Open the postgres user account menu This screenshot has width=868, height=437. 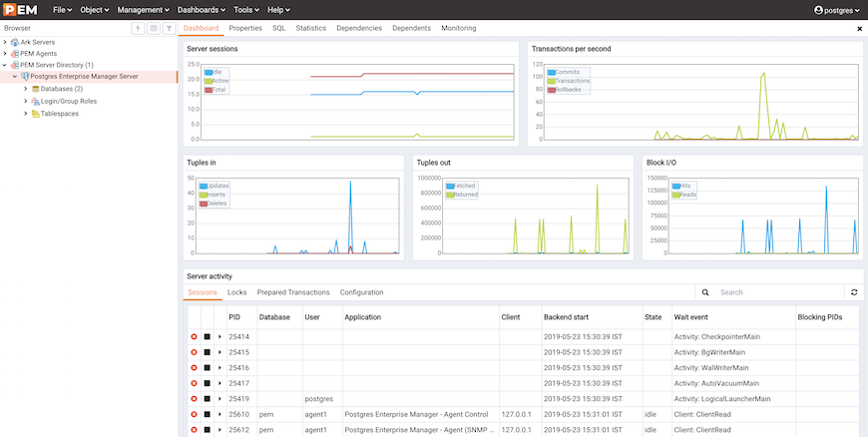point(836,9)
